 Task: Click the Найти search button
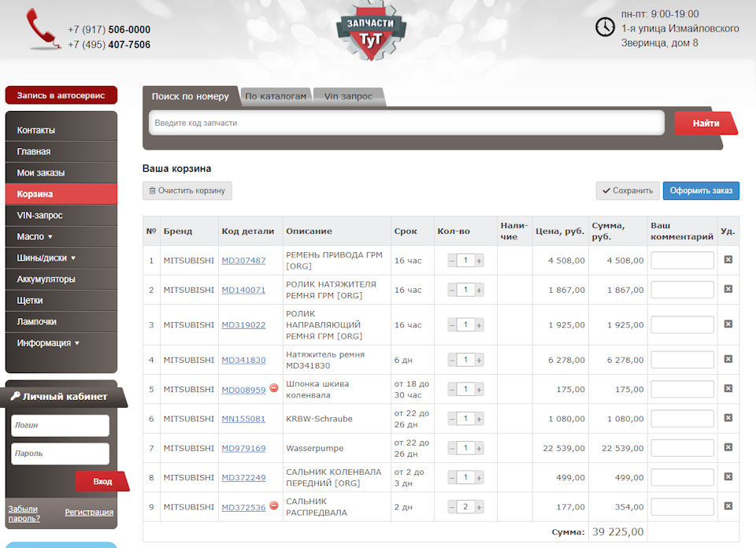706,124
